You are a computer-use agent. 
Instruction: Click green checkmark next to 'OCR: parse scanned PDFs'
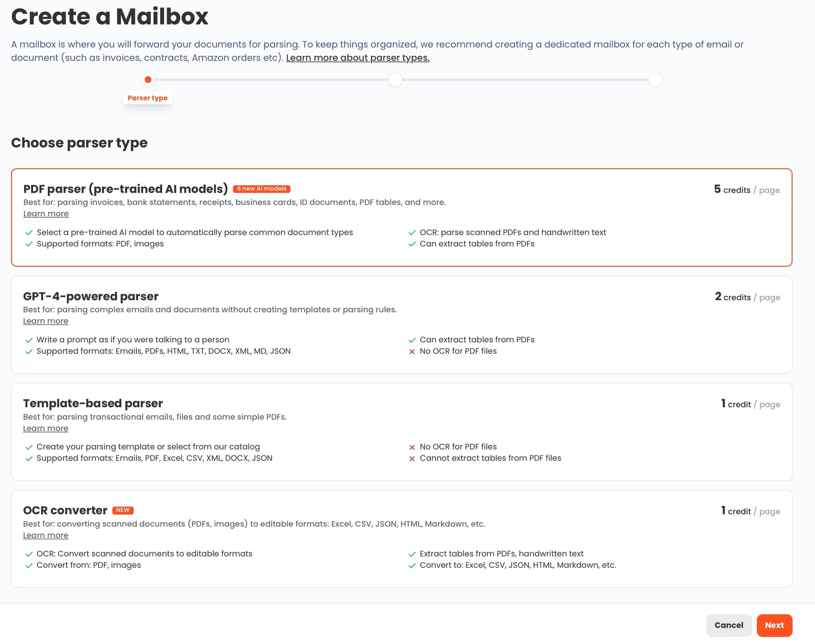[x=412, y=233]
